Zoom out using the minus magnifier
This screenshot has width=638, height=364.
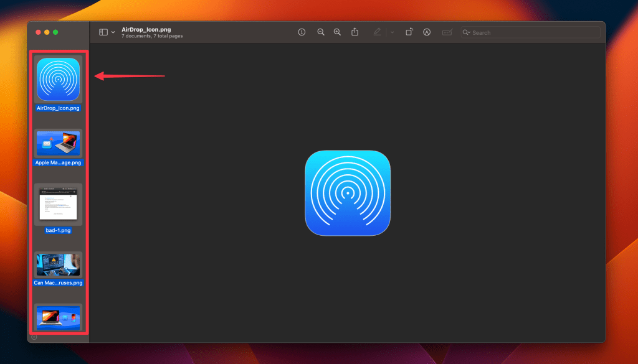point(321,32)
